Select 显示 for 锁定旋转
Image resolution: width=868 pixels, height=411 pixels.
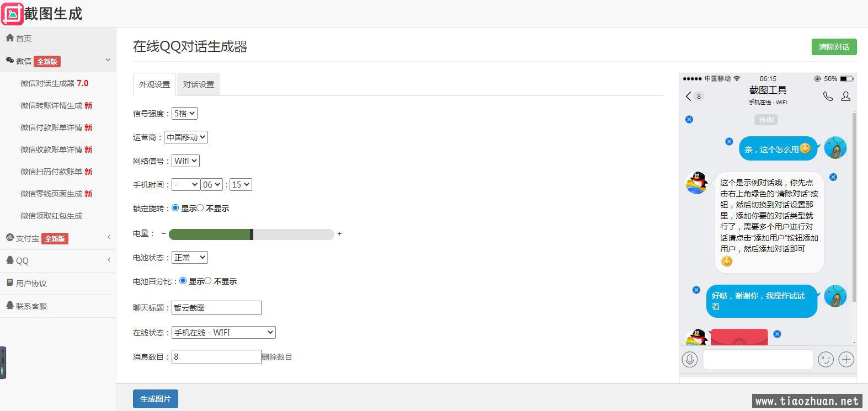coord(175,208)
